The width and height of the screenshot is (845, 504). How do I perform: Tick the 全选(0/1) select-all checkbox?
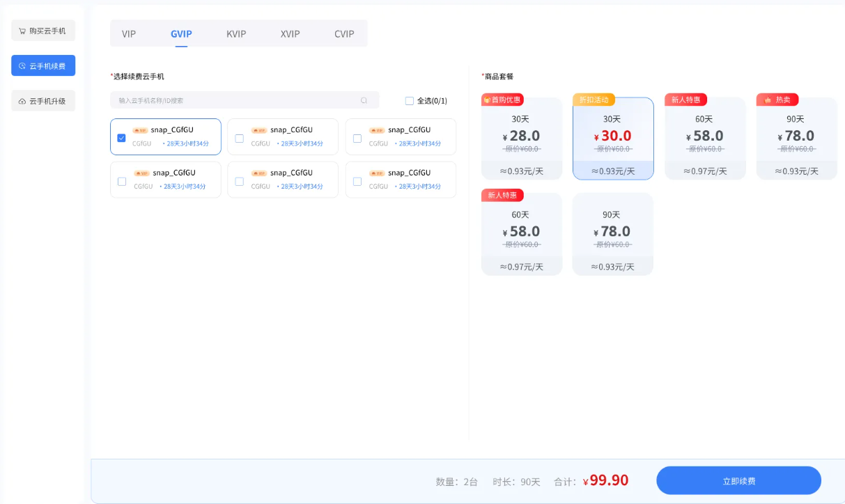pos(410,101)
